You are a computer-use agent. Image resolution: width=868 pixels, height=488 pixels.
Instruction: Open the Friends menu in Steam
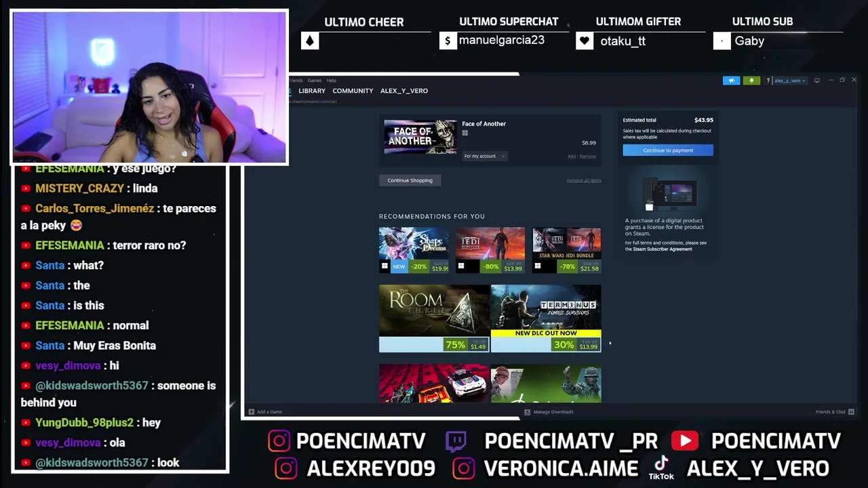coord(296,81)
